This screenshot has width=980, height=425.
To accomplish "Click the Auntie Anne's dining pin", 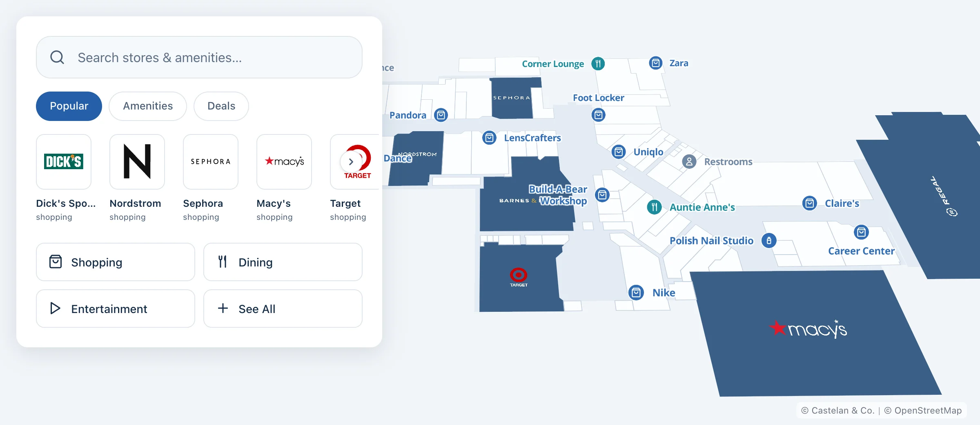I will point(655,207).
